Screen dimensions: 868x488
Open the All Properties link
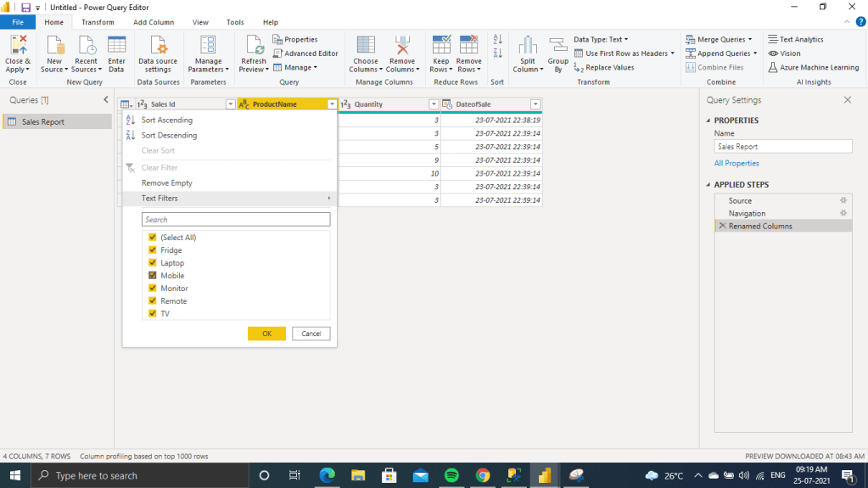point(736,163)
